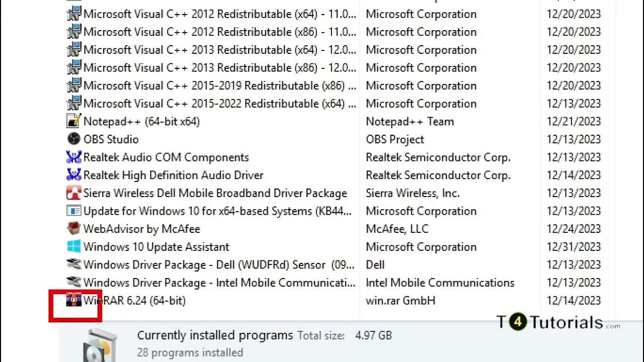Click the Update for Windows 10 icon
644x362 pixels.
click(74, 211)
